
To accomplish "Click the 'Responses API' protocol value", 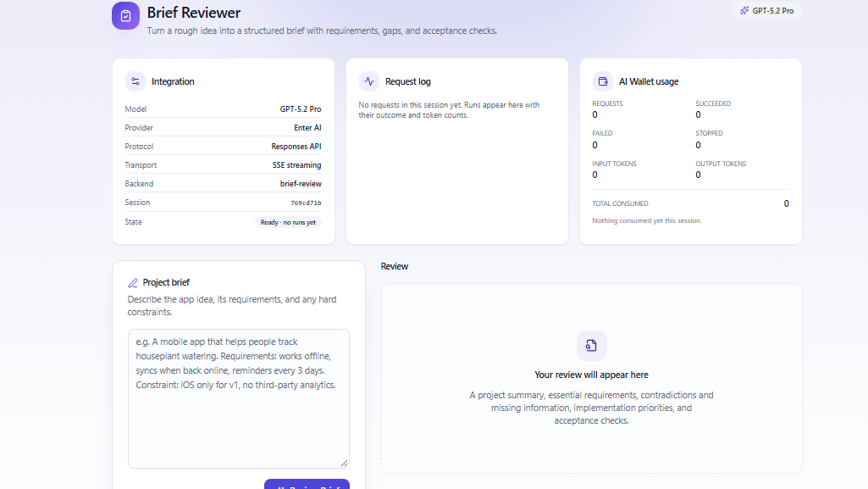I will click(x=296, y=147).
